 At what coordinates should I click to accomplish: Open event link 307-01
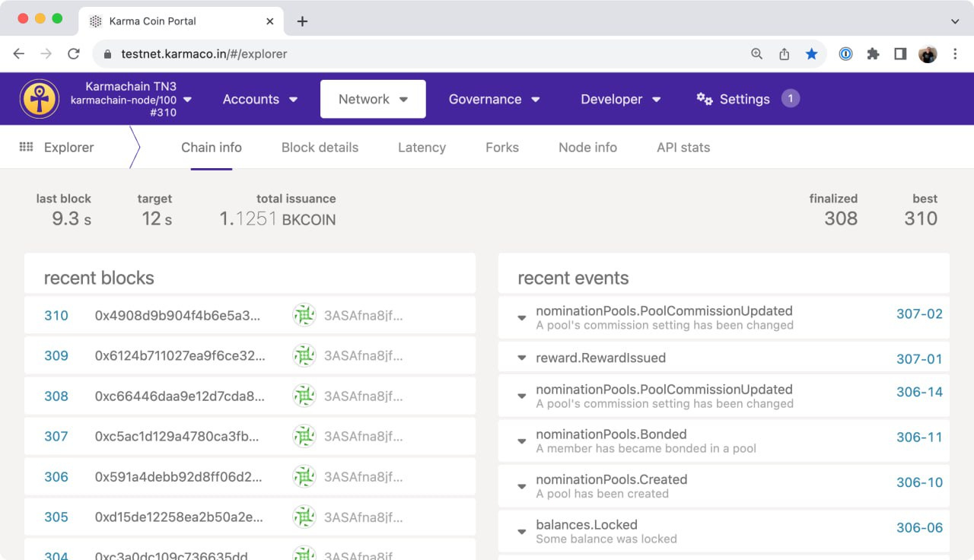919,359
